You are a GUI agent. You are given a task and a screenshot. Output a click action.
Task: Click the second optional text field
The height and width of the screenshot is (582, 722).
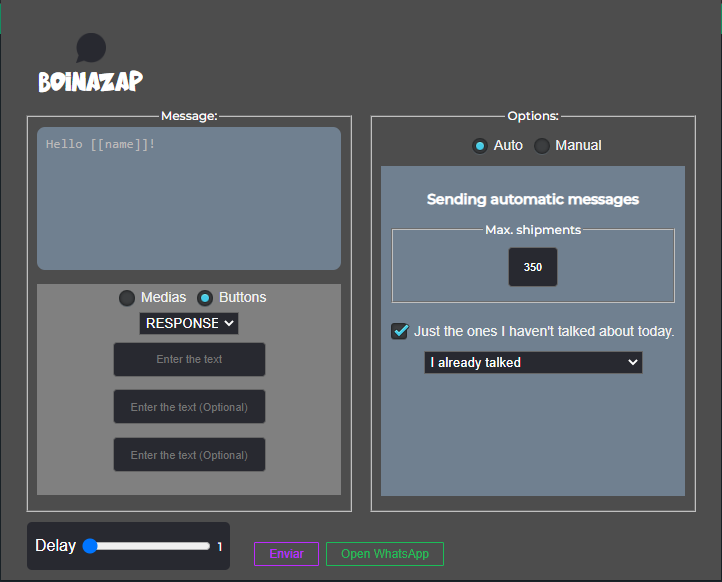click(x=189, y=407)
